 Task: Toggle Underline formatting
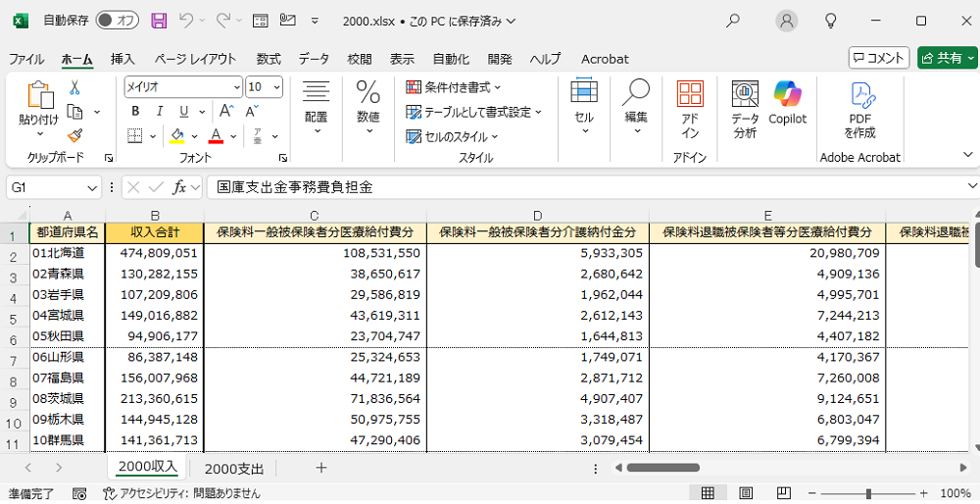pyautogui.click(x=183, y=112)
